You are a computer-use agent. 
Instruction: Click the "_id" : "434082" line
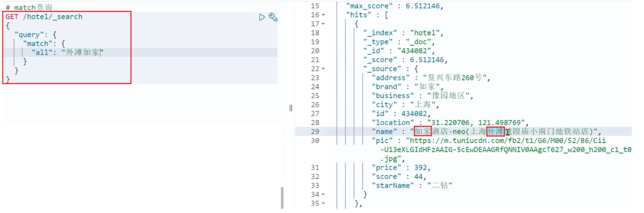[392, 51]
